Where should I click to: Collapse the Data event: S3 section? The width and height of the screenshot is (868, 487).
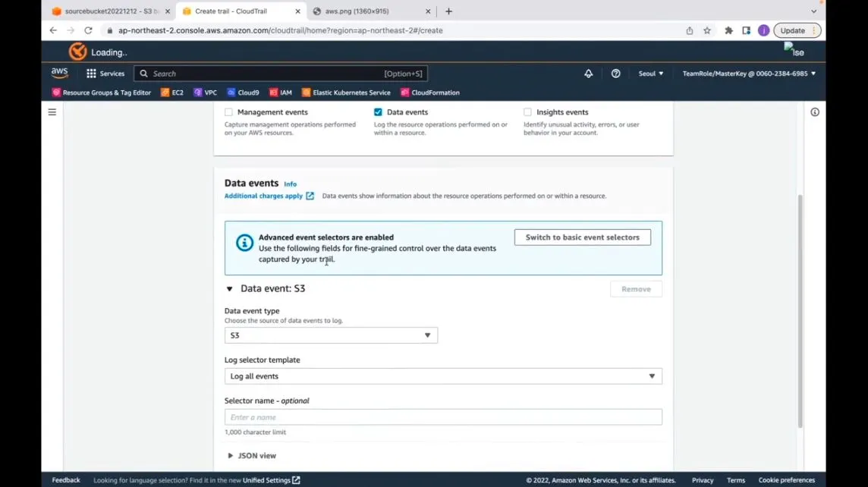pyautogui.click(x=230, y=289)
